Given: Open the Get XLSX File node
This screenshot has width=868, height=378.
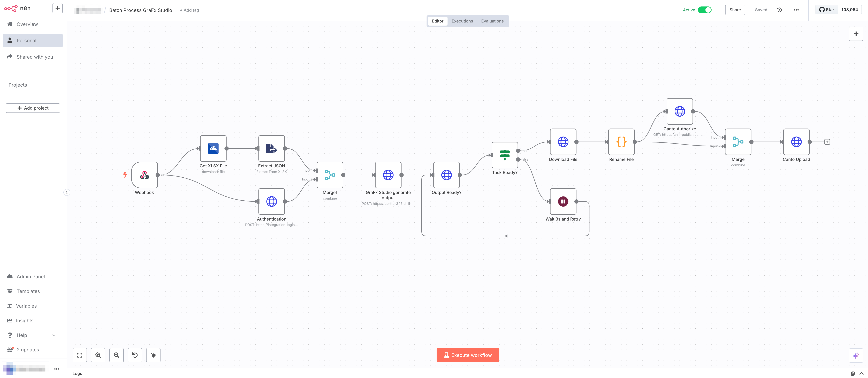Looking at the screenshot, I should tap(213, 148).
